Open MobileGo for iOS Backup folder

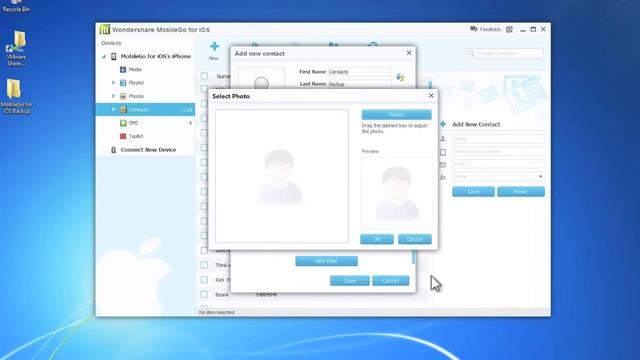tap(16, 96)
